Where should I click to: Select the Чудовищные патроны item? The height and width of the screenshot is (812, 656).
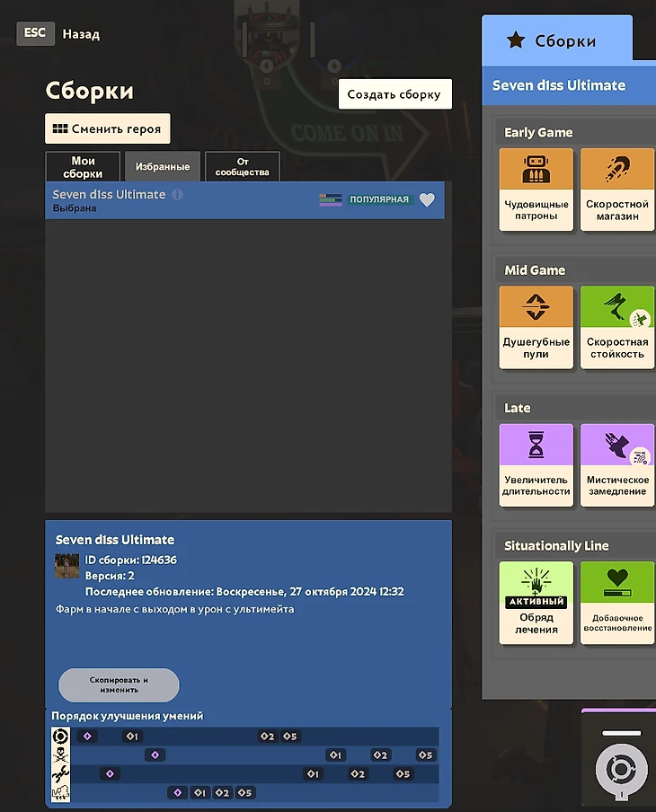pyautogui.click(x=536, y=190)
